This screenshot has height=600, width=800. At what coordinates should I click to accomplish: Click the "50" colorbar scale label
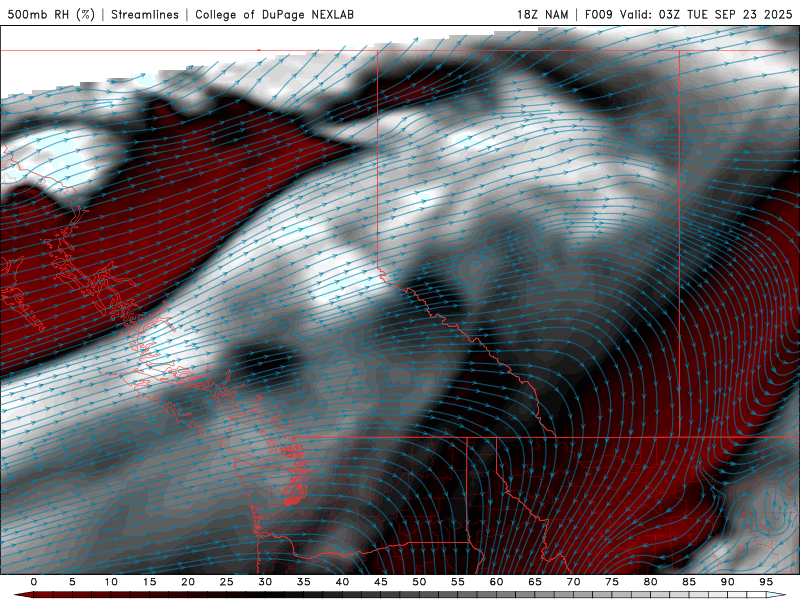pyautogui.click(x=419, y=582)
